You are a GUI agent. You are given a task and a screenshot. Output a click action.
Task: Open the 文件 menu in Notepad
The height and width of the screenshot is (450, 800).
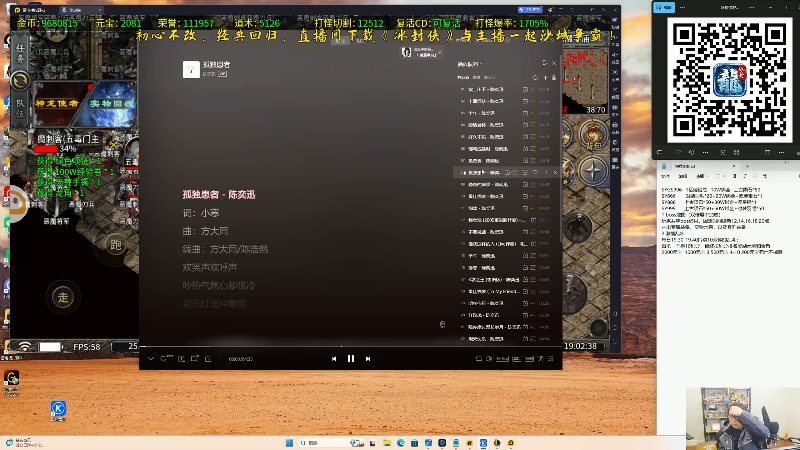[665, 176]
